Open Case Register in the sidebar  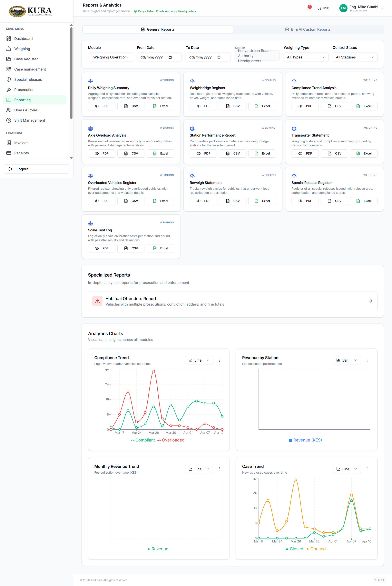pyautogui.click(x=35, y=59)
